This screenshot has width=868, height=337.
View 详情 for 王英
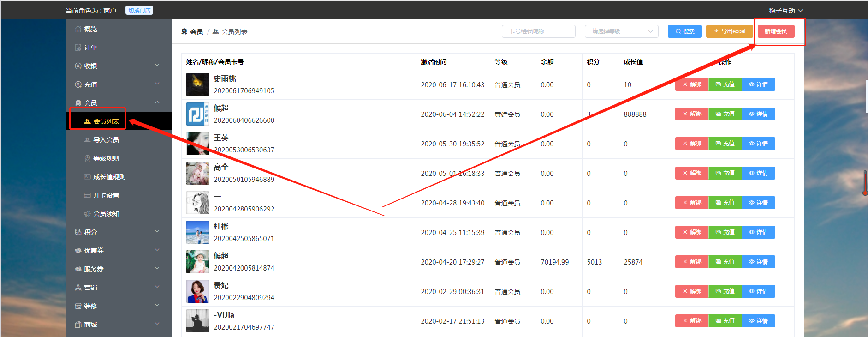coord(758,144)
